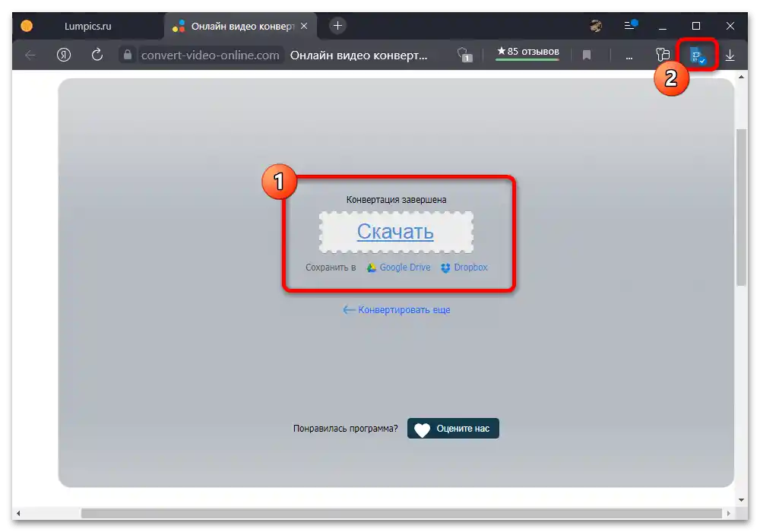Screen dimensions: 760x532
Task: Open a new tab with plus button
Action: click(338, 25)
